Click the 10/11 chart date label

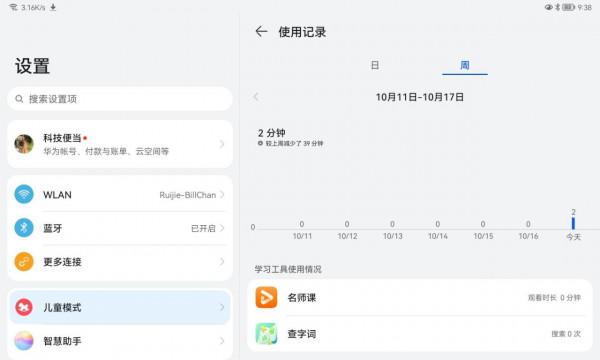point(302,236)
